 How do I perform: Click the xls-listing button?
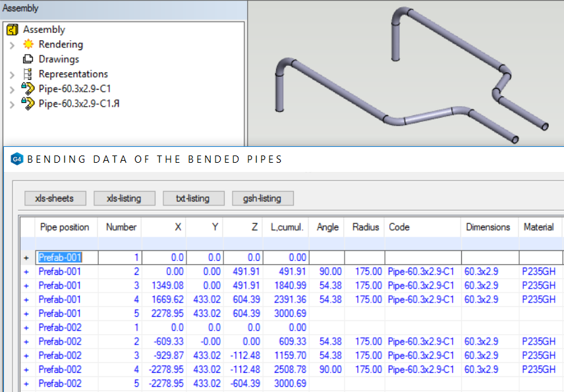[x=125, y=198]
